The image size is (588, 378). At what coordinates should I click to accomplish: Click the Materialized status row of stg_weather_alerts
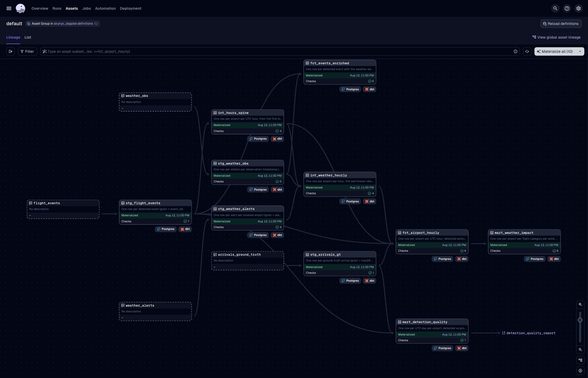click(248, 221)
